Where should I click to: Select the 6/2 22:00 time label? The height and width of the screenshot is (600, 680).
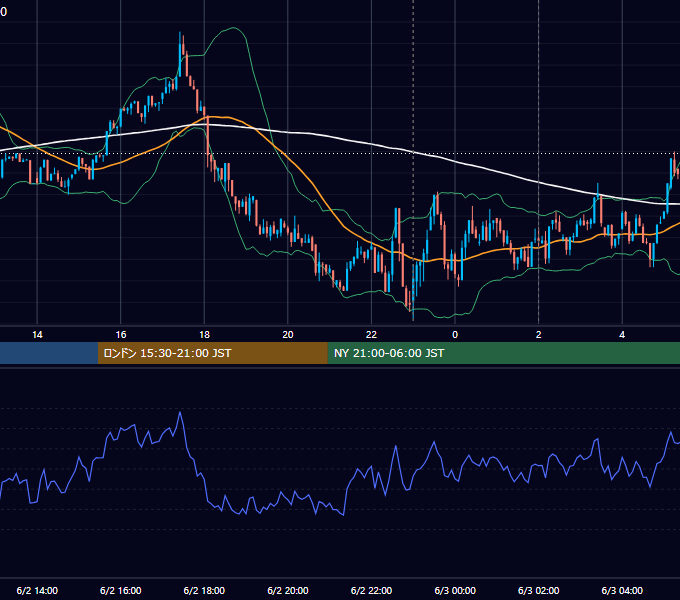pyautogui.click(x=371, y=590)
